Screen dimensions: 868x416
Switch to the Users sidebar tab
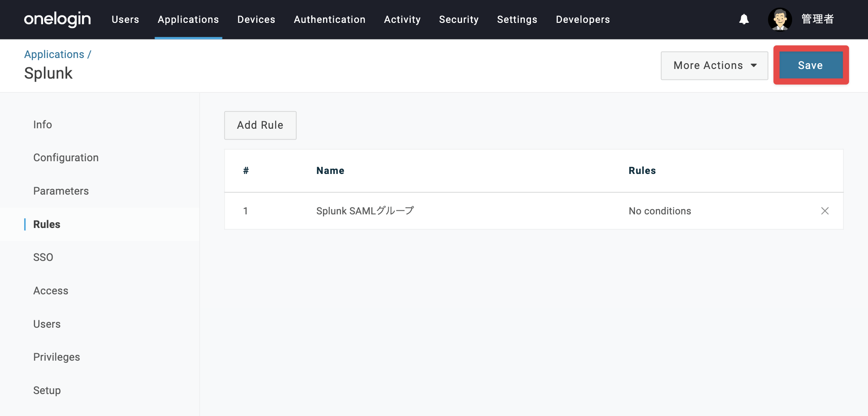[47, 324]
